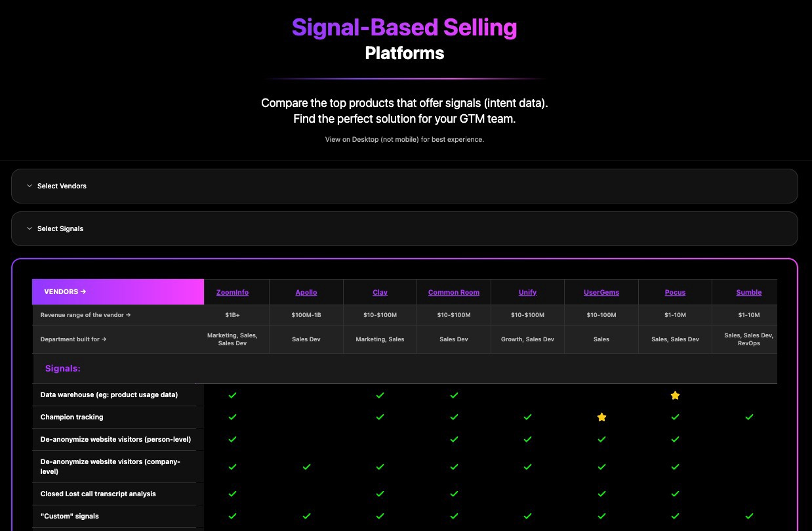
Task: Select the 'Champion tracking' row label
Action: click(x=71, y=417)
